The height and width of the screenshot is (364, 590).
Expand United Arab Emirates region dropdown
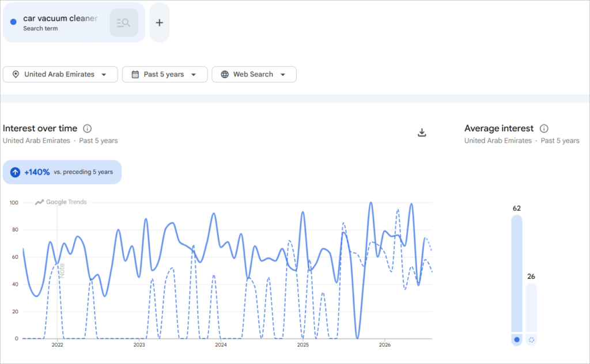point(60,74)
